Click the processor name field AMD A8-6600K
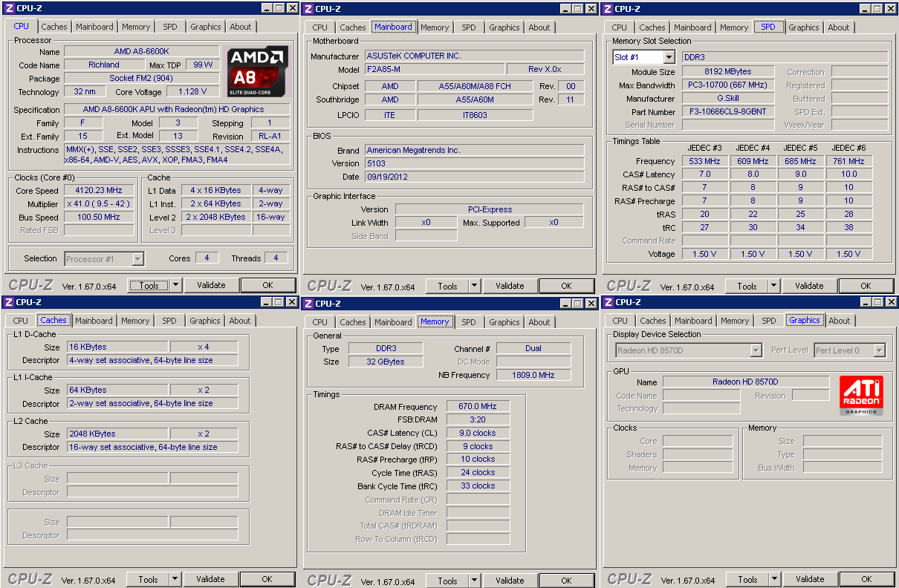 coord(142,52)
